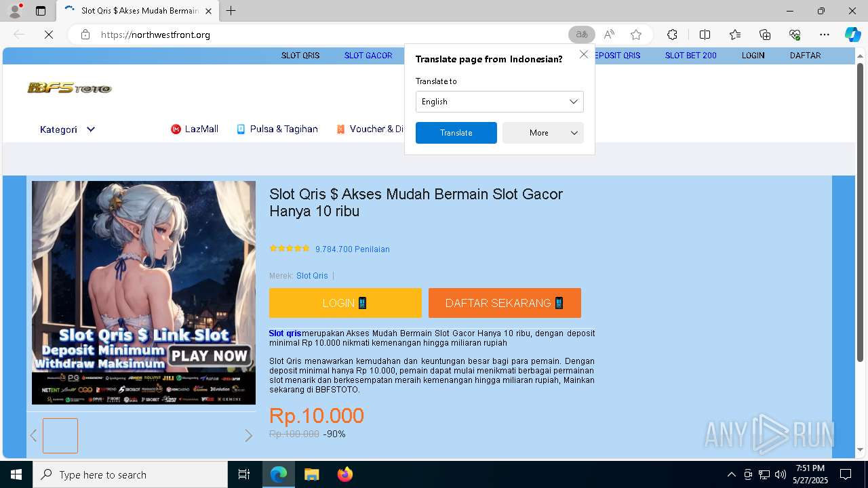Toggle the translate page icon in address bar
The width and height of the screenshot is (868, 488).
point(582,35)
